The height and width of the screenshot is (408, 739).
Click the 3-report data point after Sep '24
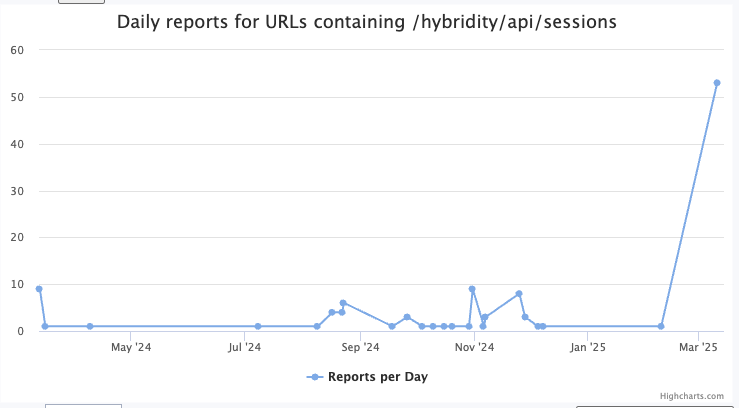(x=407, y=317)
